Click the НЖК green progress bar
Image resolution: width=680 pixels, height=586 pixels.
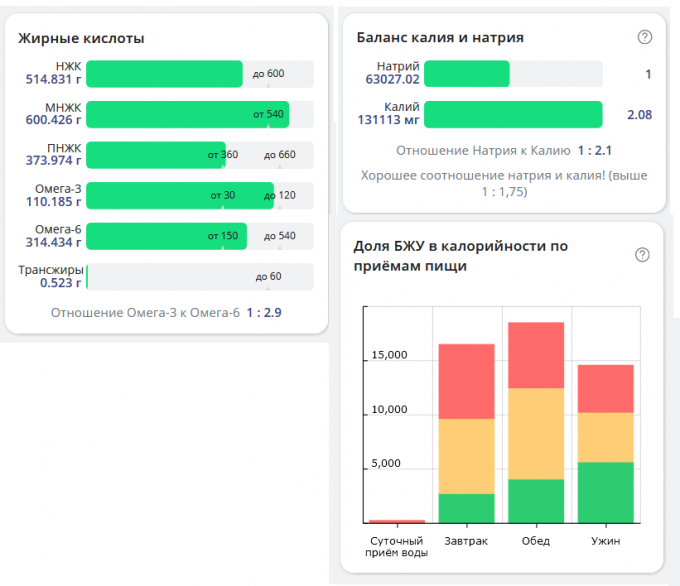coord(164,74)
